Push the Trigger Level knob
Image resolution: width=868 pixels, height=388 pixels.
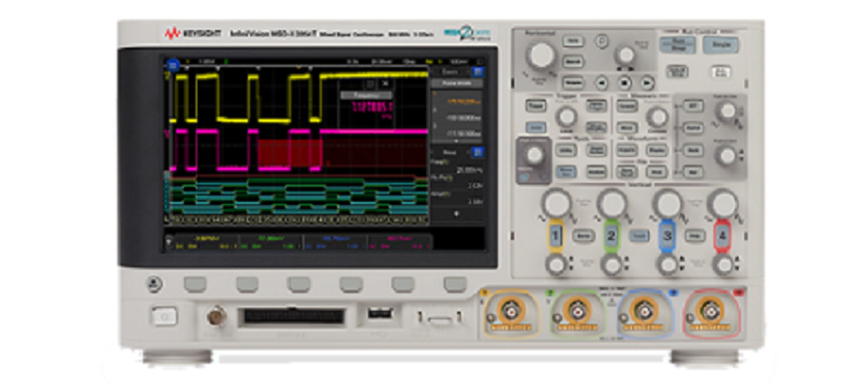[567, 116]
